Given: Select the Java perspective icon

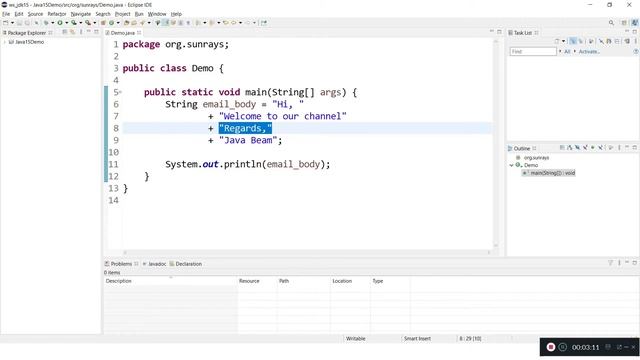Looking at the screenshot, I should coord(634,23).
